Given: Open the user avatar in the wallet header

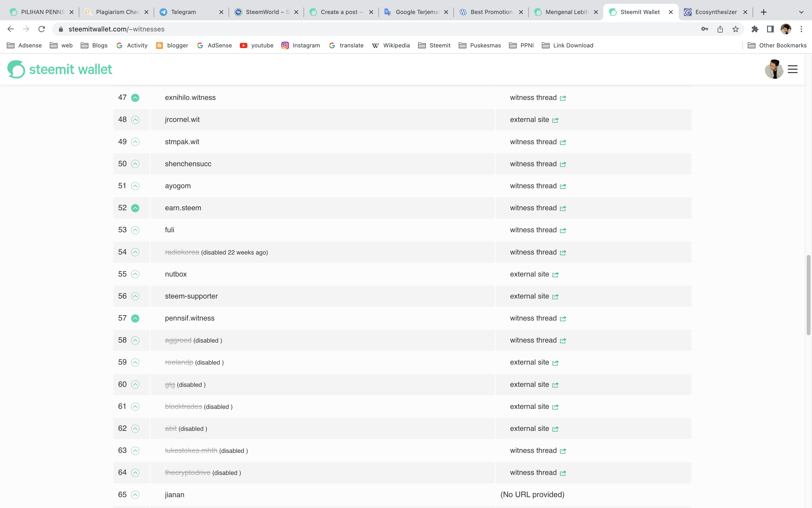Looking at the screenshot, I should point(774,69).
